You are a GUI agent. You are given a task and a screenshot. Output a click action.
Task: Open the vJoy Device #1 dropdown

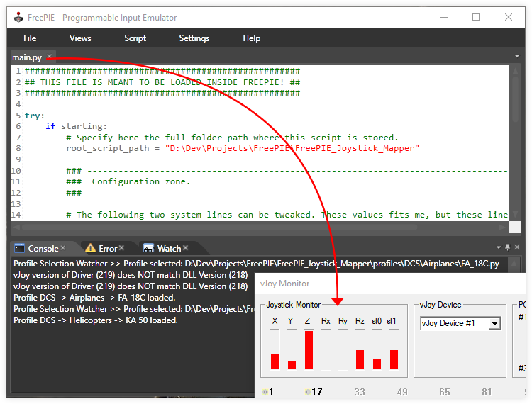coord(494,323)
